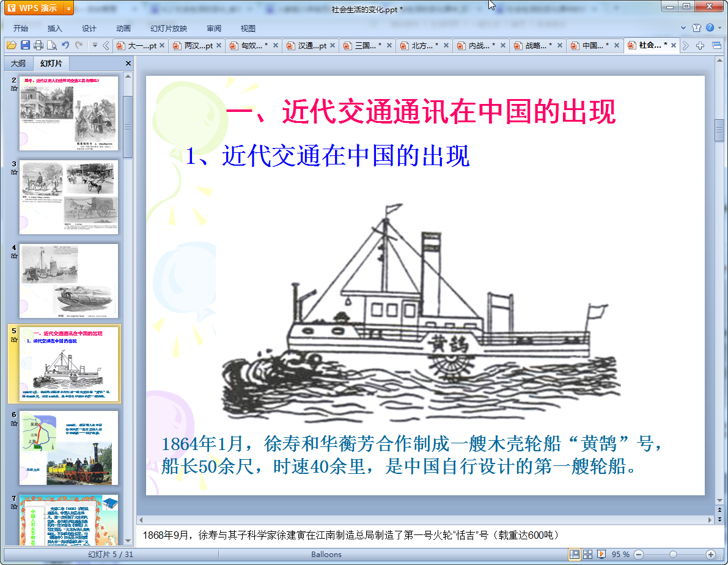Close the 社会... active document tab

(674, 45)
